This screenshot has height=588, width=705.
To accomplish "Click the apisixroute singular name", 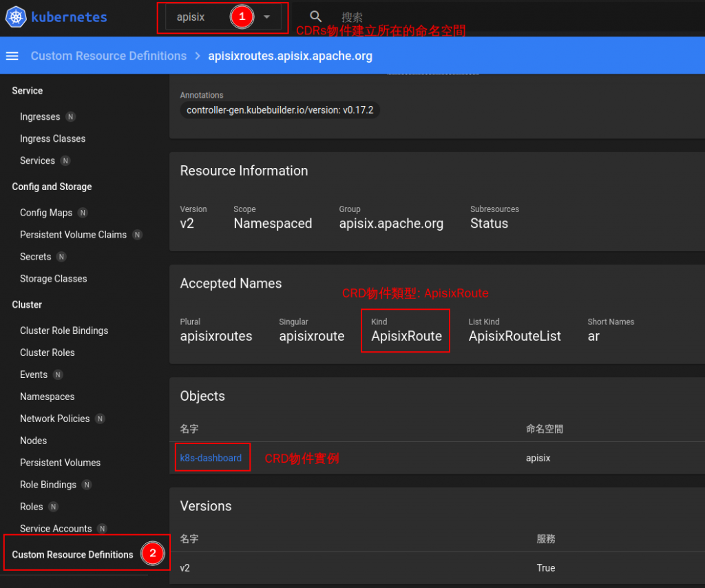I will [312, 336].
